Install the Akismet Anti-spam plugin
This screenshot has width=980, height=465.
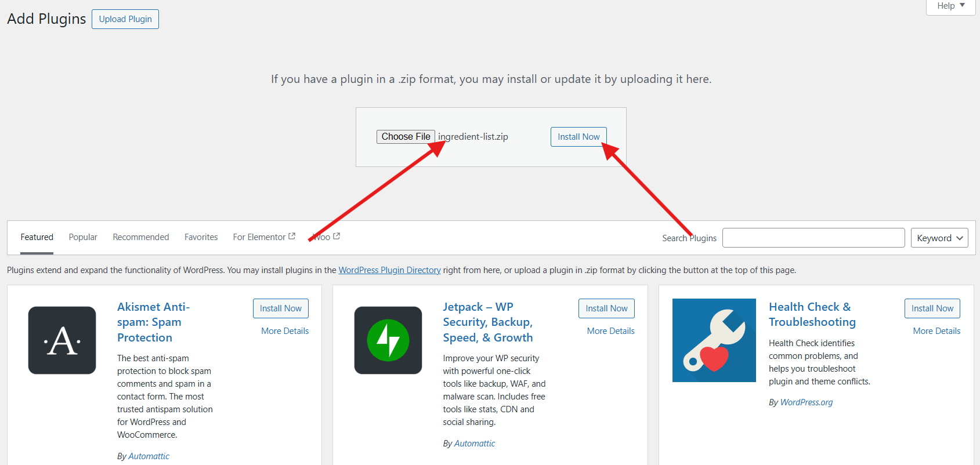click(x=281, y=308)
